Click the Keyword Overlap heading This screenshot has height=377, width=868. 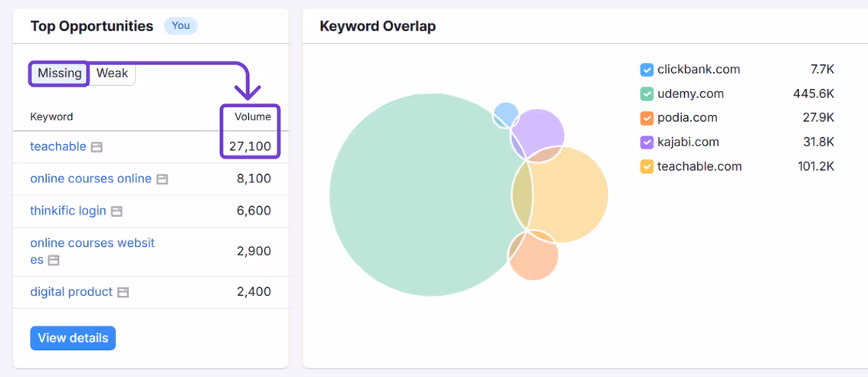pos(378,26)
